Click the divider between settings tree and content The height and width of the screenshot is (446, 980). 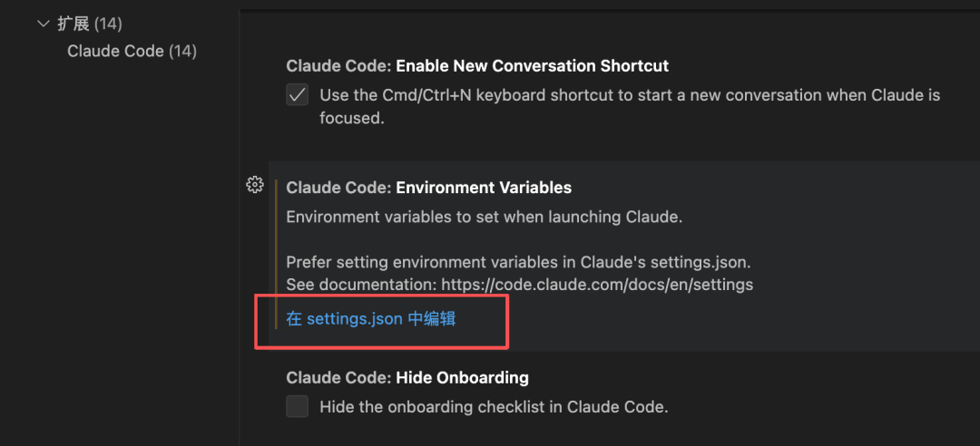point(240,223)
